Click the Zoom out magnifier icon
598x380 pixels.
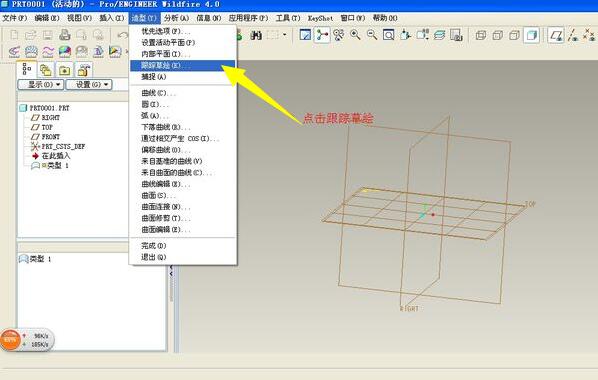pyautogui.click(x=372, y=35)
